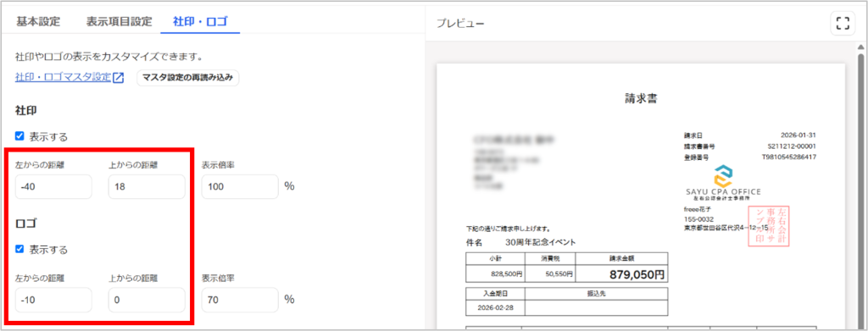Toggle the 社印 表示する checkbox
This screenshot has height=331, width=868.
[19, 136]
